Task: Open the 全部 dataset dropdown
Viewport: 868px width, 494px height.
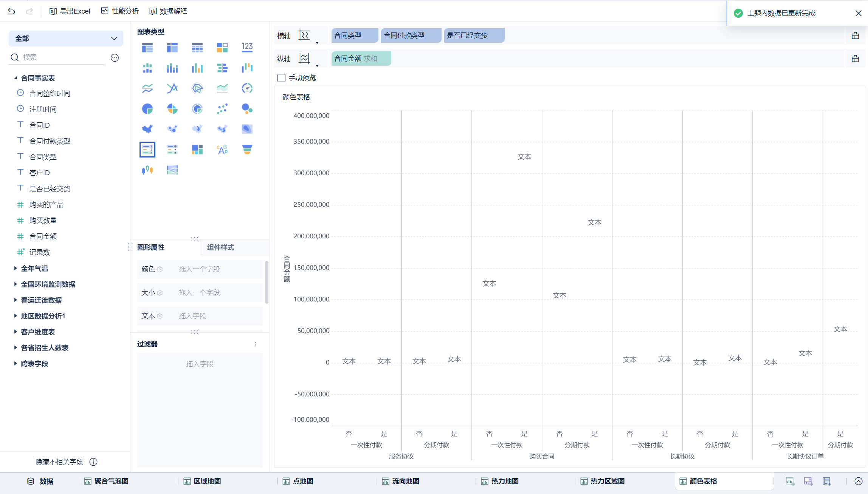Action: point(66,39)
